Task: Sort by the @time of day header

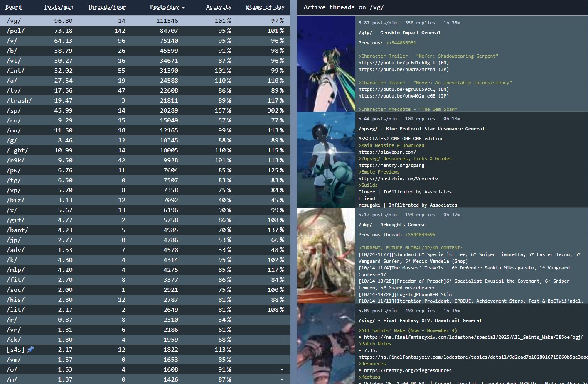Action: (265, 7)
